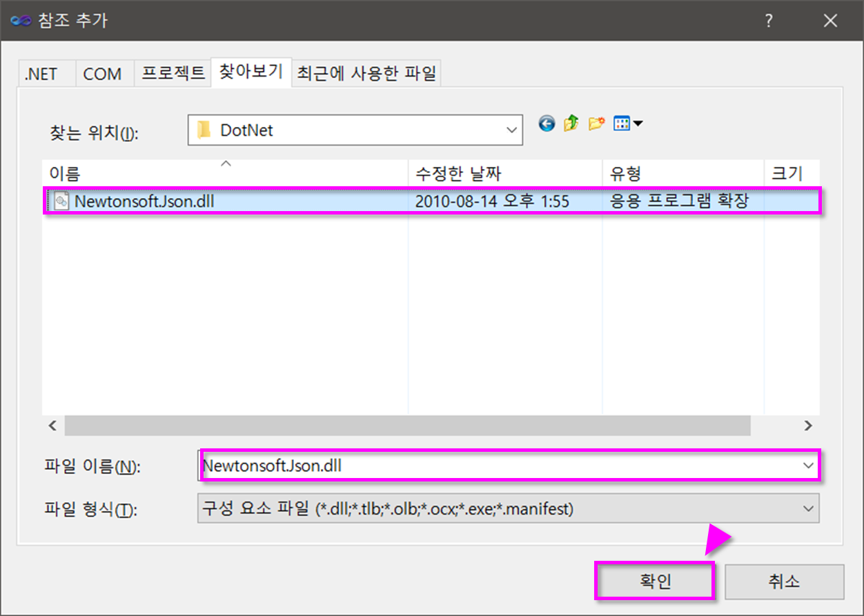Click the 2010-08-14 오후 1:55 date cell
This screenshot has width=864, height=616.
coord(492,201)
